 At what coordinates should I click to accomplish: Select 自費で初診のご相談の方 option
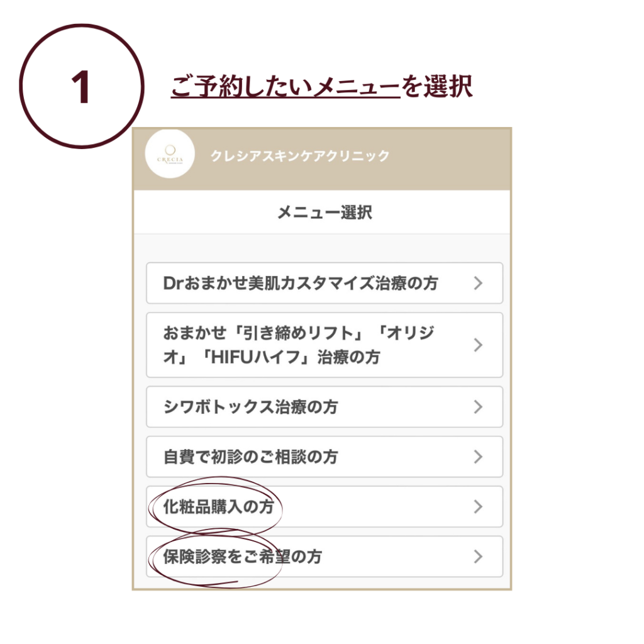pyautogui.click(x=325, y=457)
